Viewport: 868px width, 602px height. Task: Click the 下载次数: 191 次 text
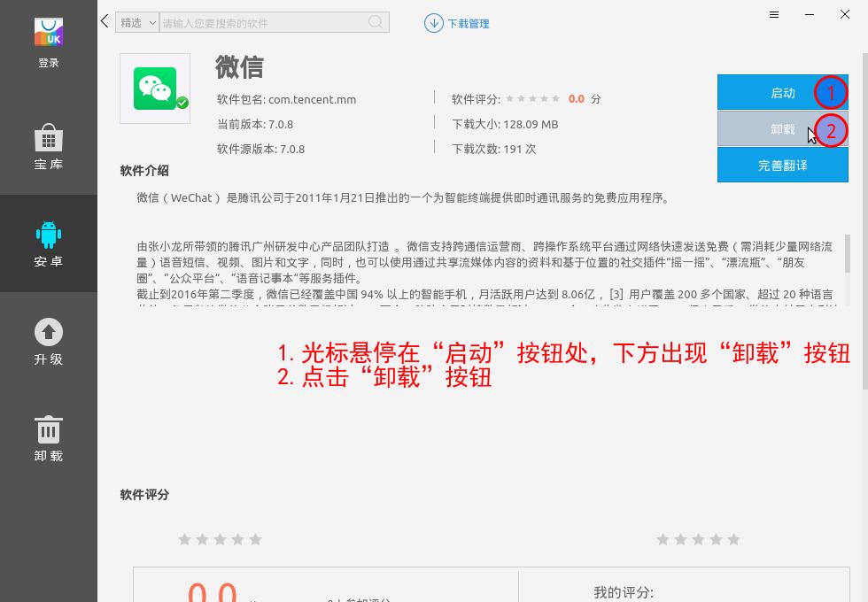point(494,149)
